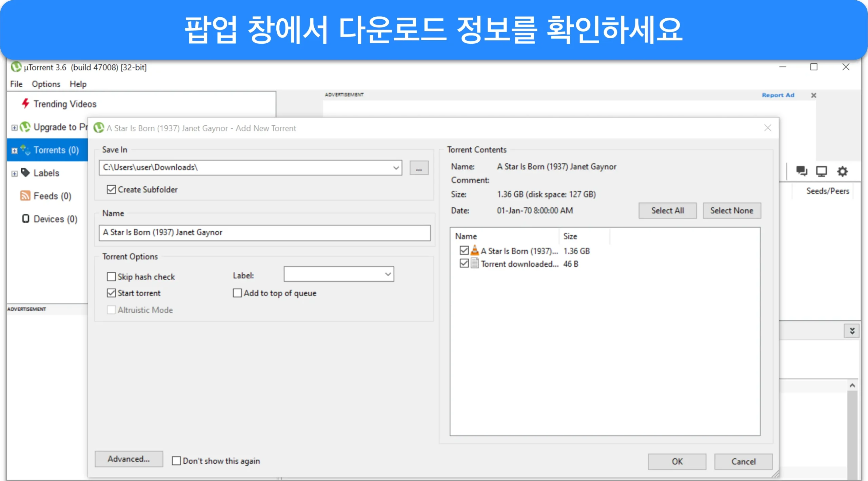The width and height of the screenshot is (868, 481).
Task: Uncheck Torrent downloaded file checkbox
Action: pos(464,263)
